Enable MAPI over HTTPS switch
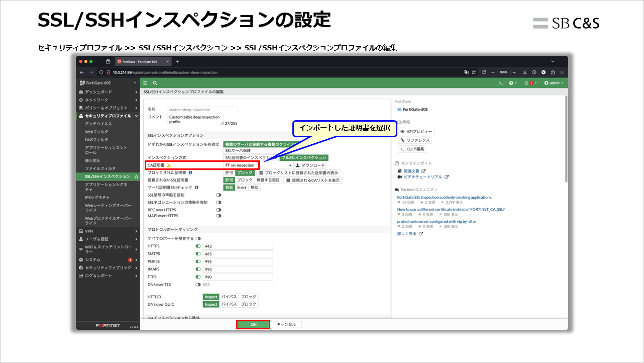Image resolution: width=644 pixels, height=363 pixels. pos(219,216)
